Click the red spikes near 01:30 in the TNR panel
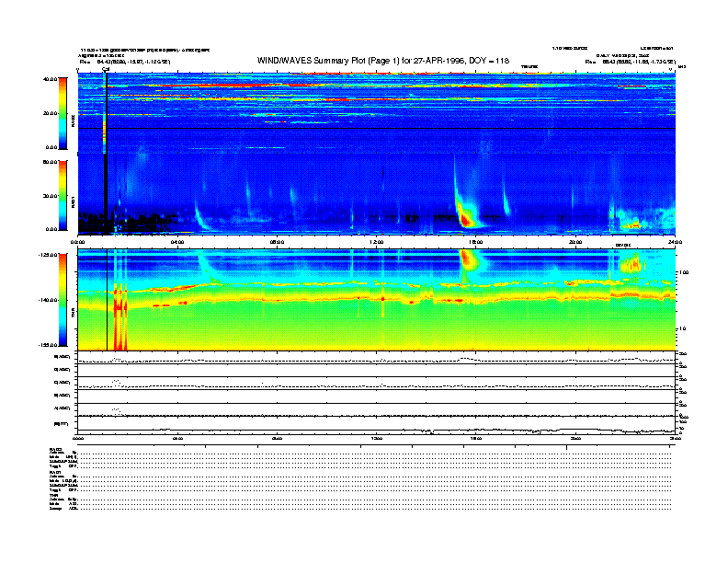Viewport: 728px width, 563px height. (120, 316)
